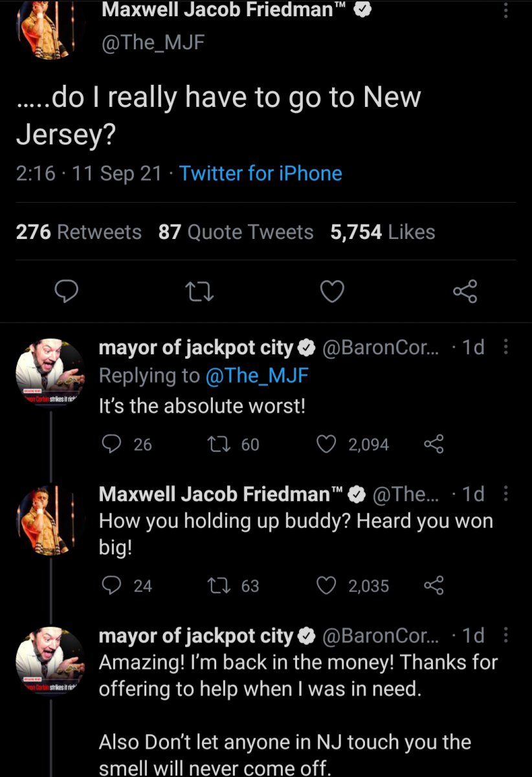Expand options on "How you holding up" reply
The height and width of the screenshot is (777, 532).
pyautogui.click(x=506, y=495)
